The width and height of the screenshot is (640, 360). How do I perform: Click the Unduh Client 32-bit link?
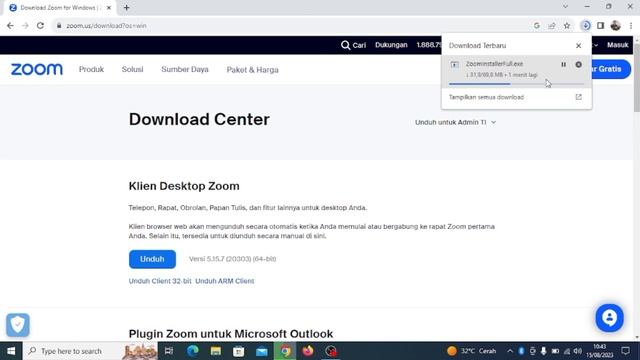[x=160, y=281]
